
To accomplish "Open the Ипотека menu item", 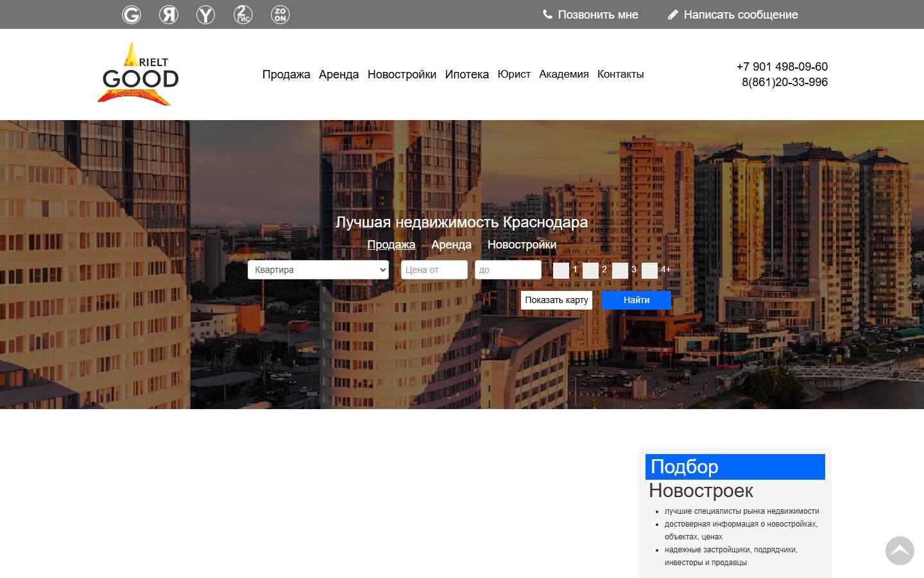I will click(467, 74).
